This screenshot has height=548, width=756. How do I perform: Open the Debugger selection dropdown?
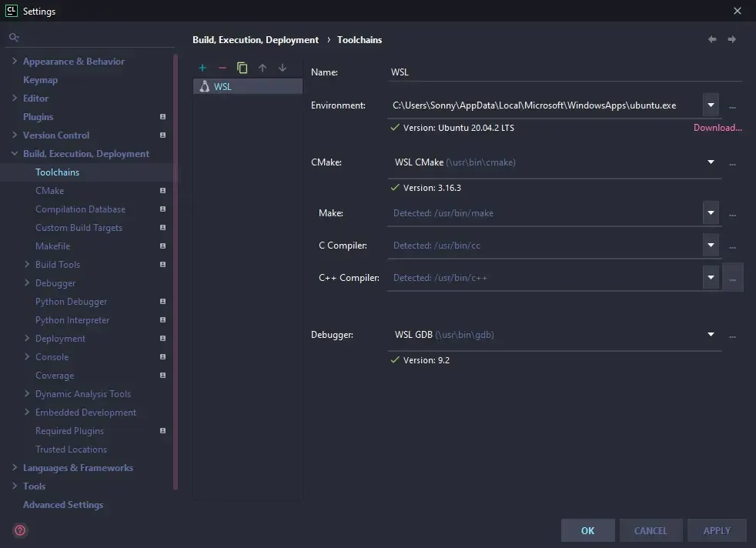[x=711, y=335]
